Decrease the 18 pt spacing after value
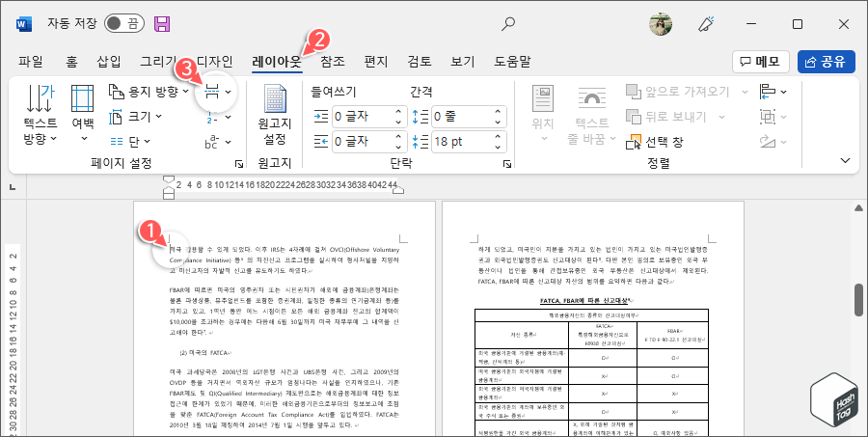This screenshot has height=437, width=868. pyautogui.click(x=499, y=148)
